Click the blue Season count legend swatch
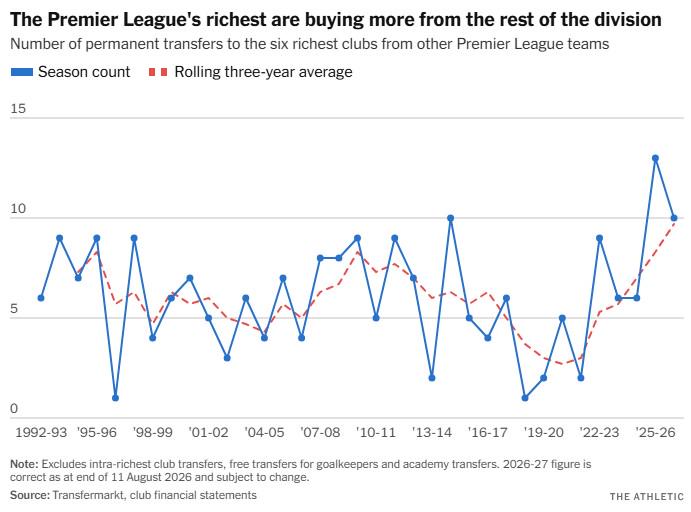 (x=22, y=72)
